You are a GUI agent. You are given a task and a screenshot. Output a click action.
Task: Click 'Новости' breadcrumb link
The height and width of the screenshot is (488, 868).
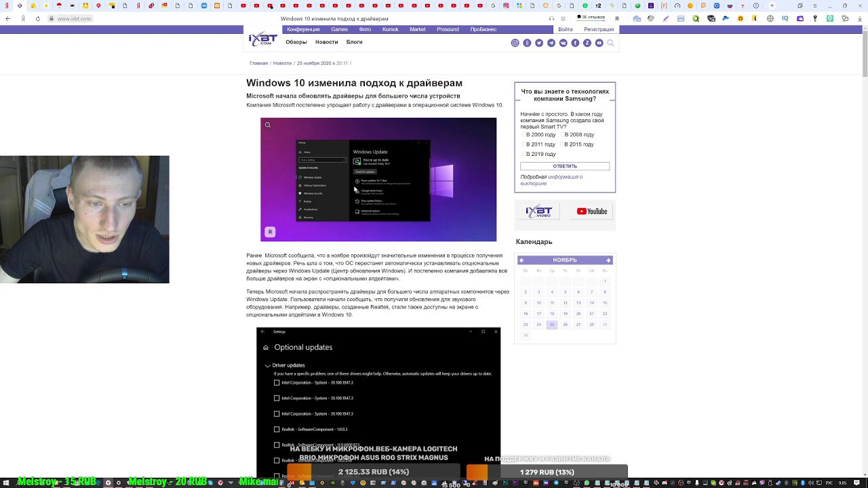(282, 63)
